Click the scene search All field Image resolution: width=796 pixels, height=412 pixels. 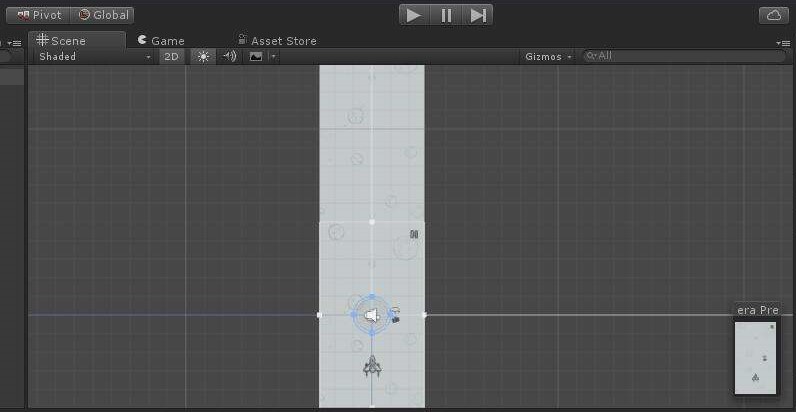pyautogui.click(x=685, y=57)
